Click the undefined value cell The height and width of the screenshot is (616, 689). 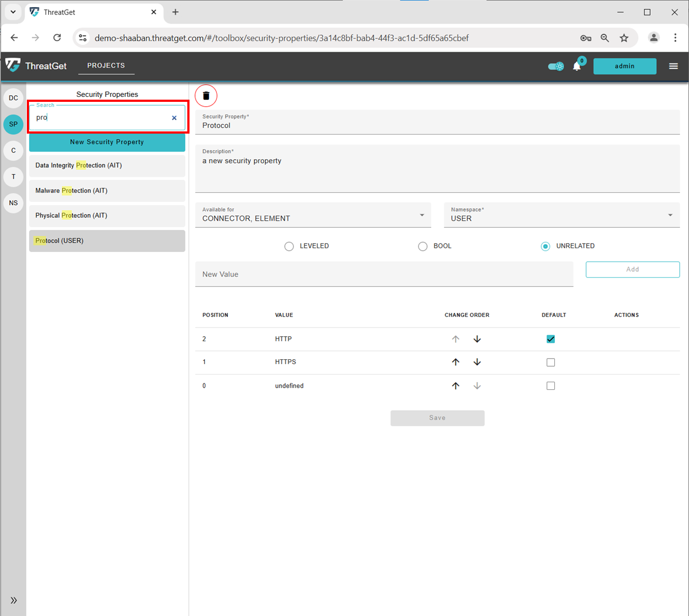[x=289, y=386]
